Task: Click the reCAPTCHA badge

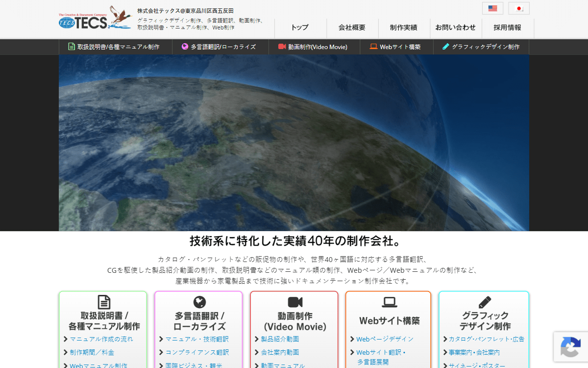Action: coord(570,346)
